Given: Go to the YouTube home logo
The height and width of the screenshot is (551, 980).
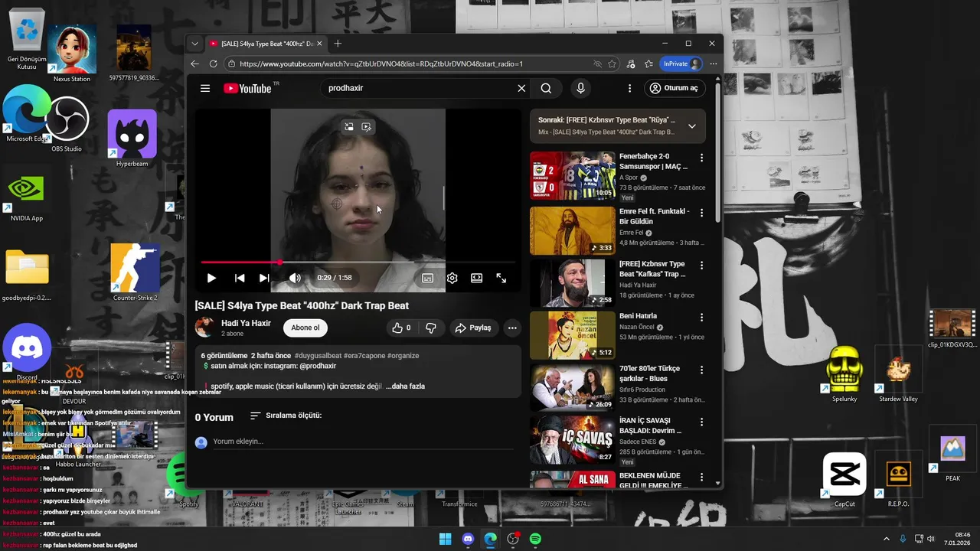Looking at the screenshot, I should pos(247,88).
